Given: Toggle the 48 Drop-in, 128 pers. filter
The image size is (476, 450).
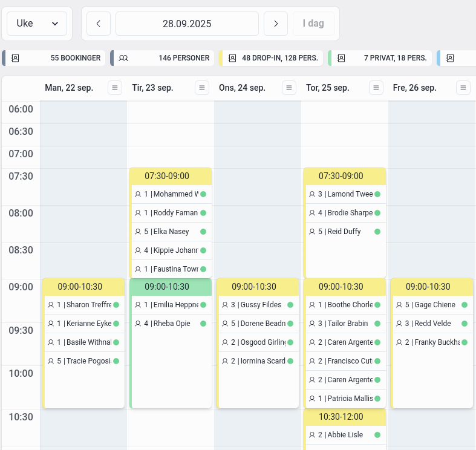Looking at the screenshot, I should coord(272,58).
